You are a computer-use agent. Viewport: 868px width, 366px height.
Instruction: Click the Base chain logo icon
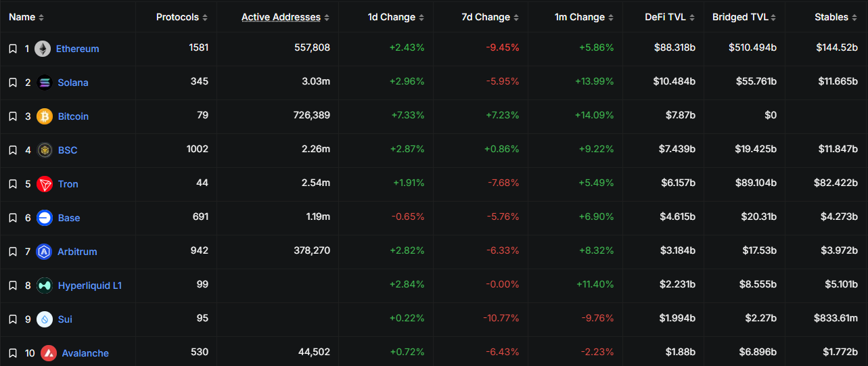pyautogui.click(x=45, y=218)
